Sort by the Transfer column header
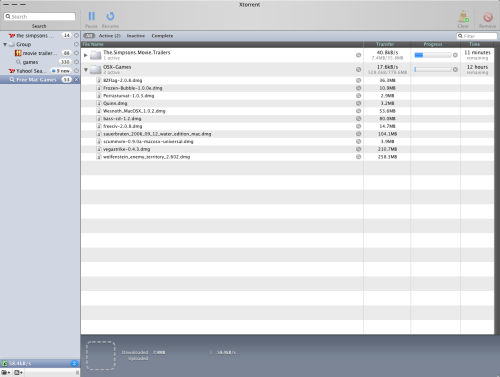Image resolution: width=500 pixels, height=377 pixels. (387, 44)
